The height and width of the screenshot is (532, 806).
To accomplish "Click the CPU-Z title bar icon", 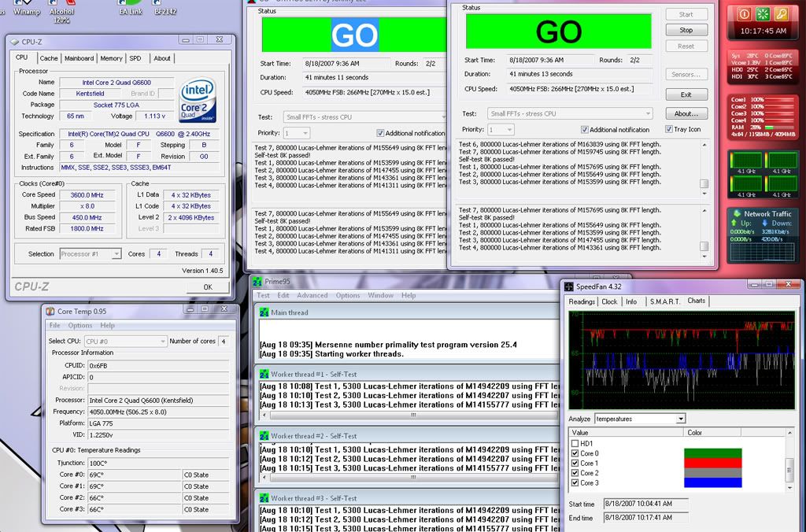I will click(x=15, y=42).
